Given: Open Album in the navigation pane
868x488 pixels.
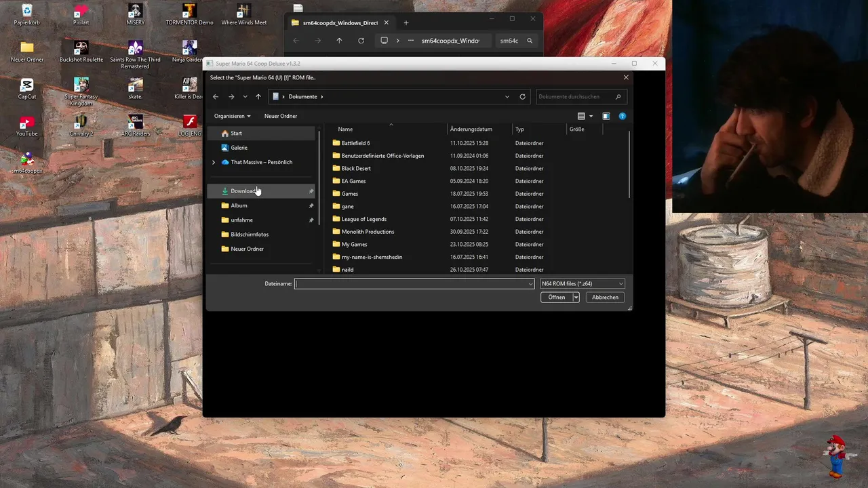Looking at the screenshot, I should coord(261,205).
